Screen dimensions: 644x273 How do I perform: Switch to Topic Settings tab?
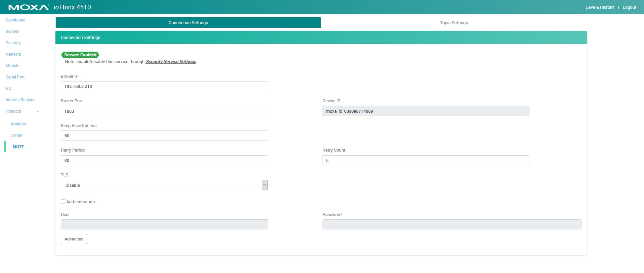[454, 23]
